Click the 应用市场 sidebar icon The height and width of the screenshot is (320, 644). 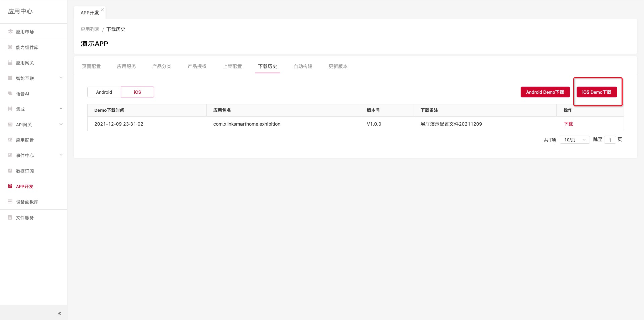[10, 31]
